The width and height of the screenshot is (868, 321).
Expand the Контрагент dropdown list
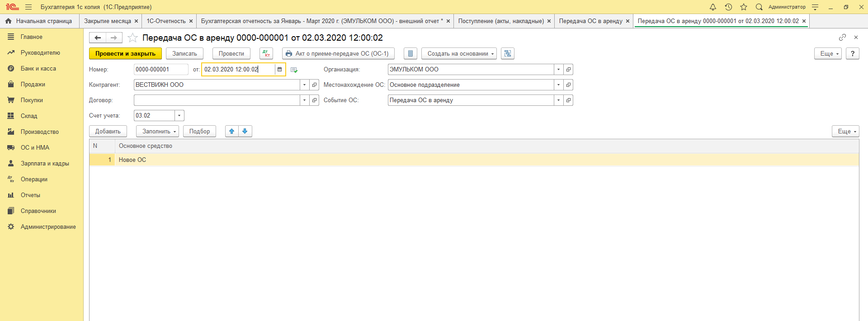point(304,85)
